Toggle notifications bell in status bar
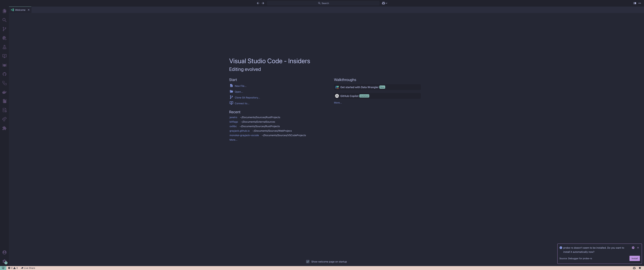The height and width of the screenshot is (270, 644). point(640,268)
